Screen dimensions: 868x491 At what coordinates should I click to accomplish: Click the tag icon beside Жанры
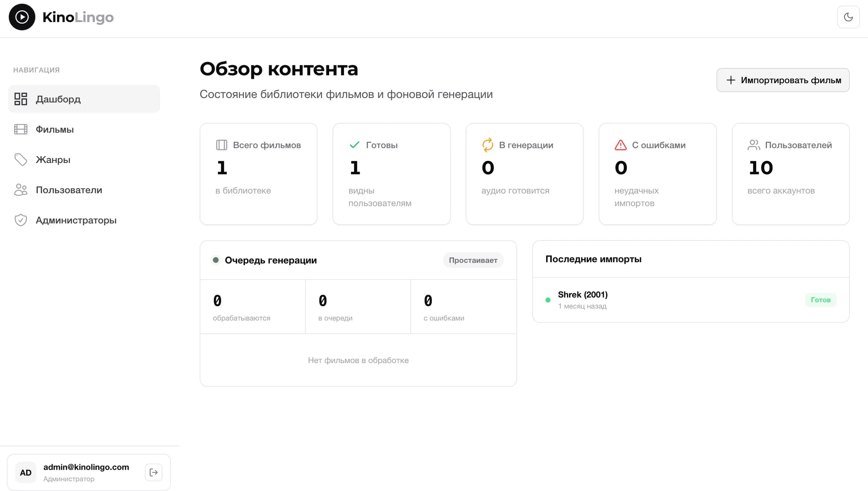[20, 160]
